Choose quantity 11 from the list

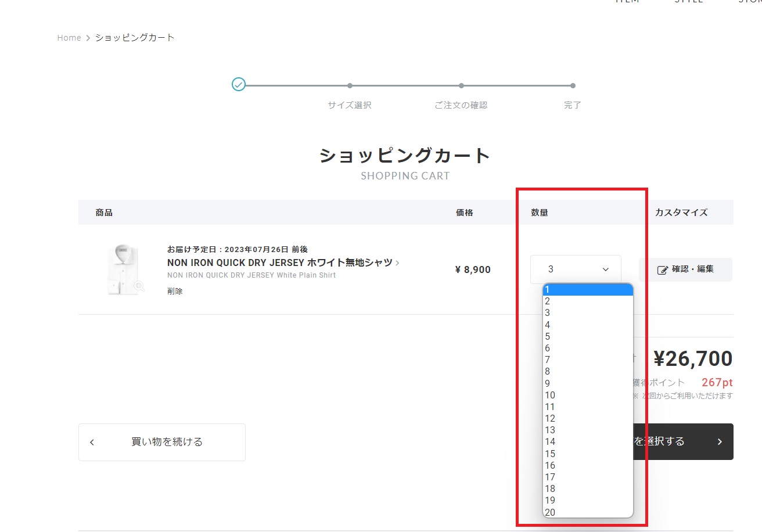coord(588,407)
